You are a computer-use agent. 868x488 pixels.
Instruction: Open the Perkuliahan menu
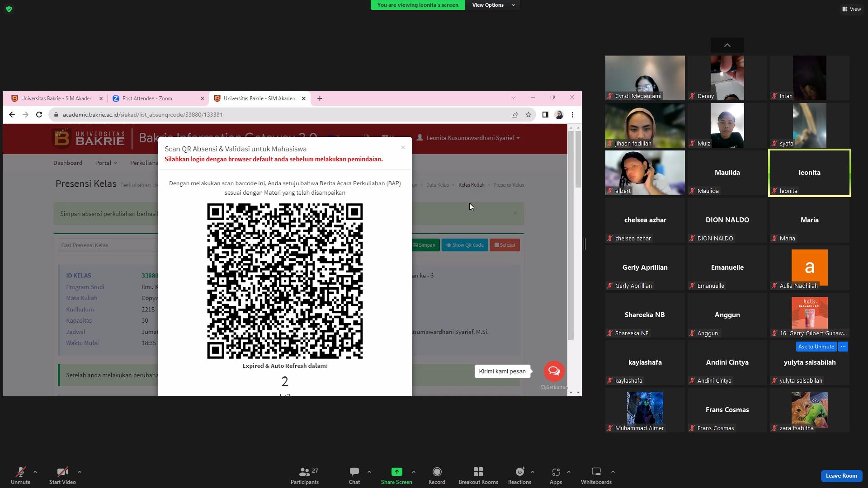coord(144,163)
